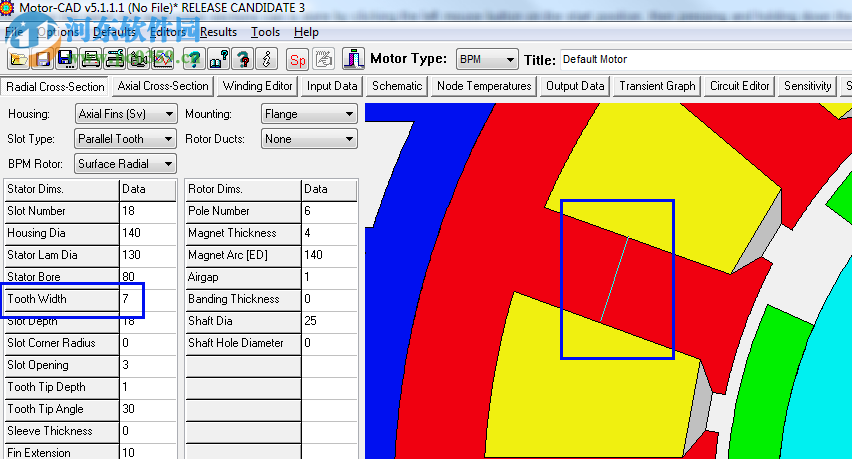Image resolution: width=852 pixels, height=459 pixels.
Task: Click the Open file folder icon
Action: pyautogui.click(x=18, y=59)
